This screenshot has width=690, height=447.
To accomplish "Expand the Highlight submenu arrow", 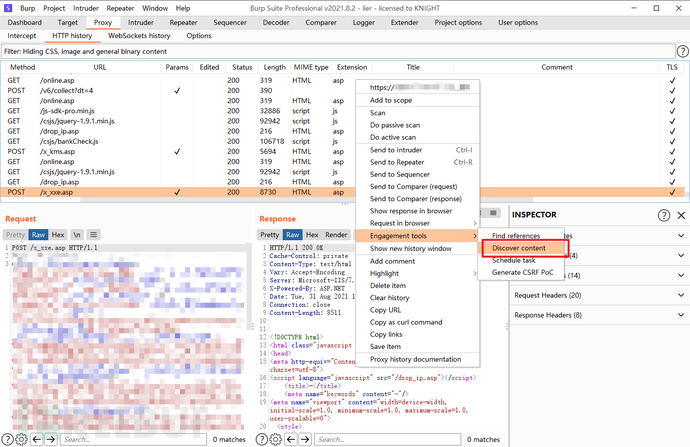I will (x=474, y=274).
